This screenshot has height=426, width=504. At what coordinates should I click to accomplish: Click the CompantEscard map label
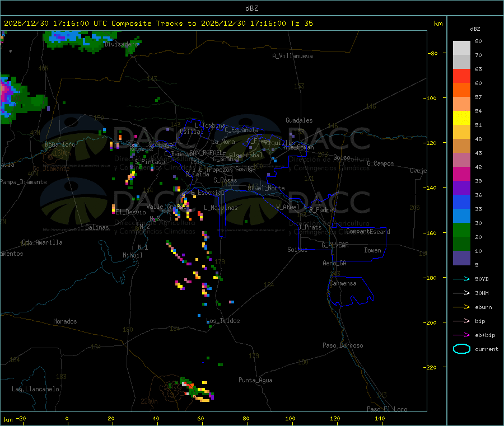(x=368, y=232)
